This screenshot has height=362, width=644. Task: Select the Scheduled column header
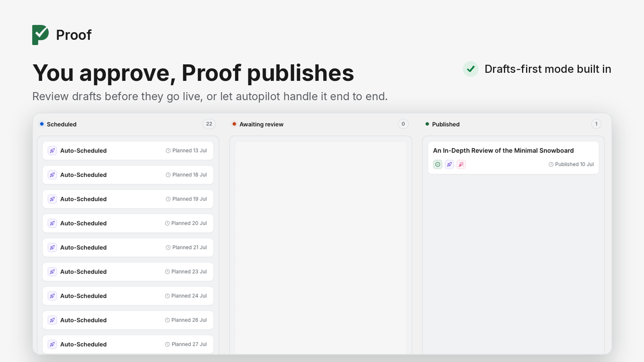tap(62, 124)
